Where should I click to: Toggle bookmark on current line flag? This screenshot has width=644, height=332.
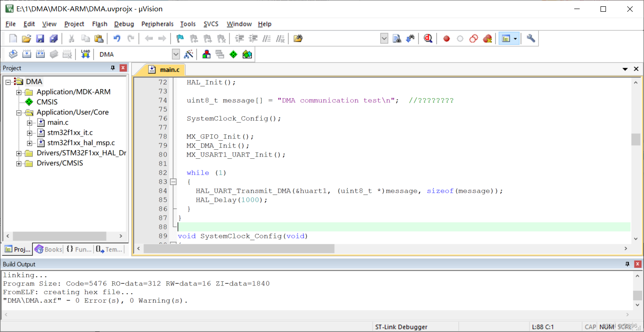click(180, 39)
